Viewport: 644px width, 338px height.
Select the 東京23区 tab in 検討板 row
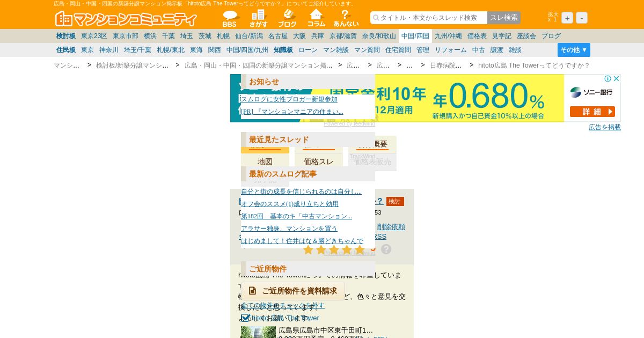click(94, 36)
